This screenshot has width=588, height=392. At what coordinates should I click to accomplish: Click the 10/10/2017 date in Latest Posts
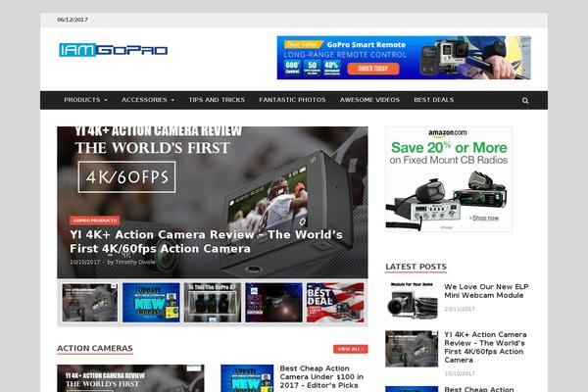(460, 373)
